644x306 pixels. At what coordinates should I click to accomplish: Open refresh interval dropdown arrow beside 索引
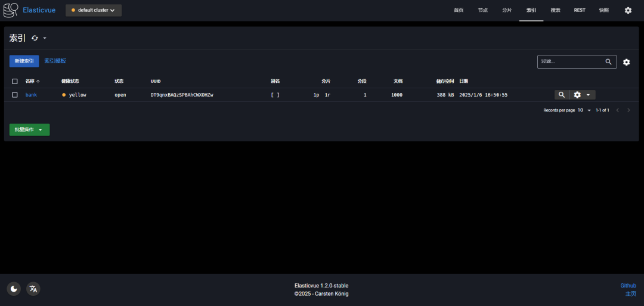(x=45, y=38)
